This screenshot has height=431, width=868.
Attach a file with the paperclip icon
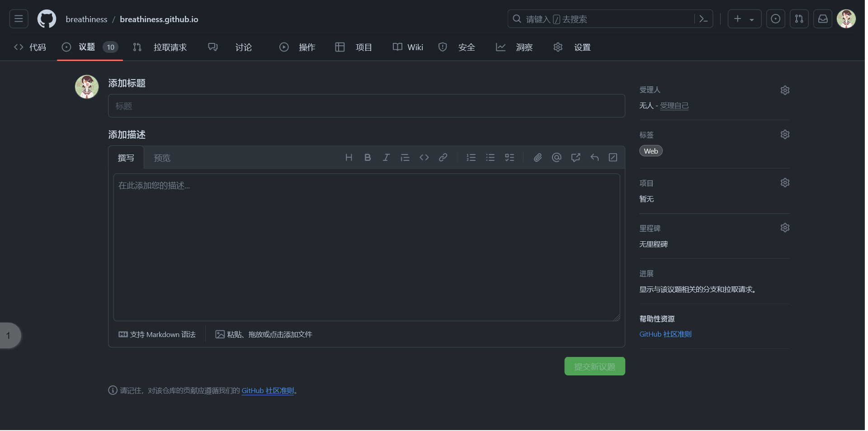[538, 157]
